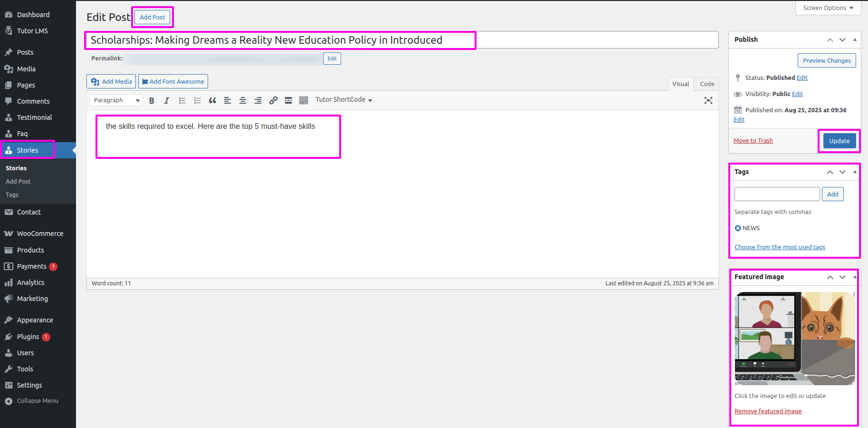Toggle the Publish panel collapse arrow

coord(855,39)
